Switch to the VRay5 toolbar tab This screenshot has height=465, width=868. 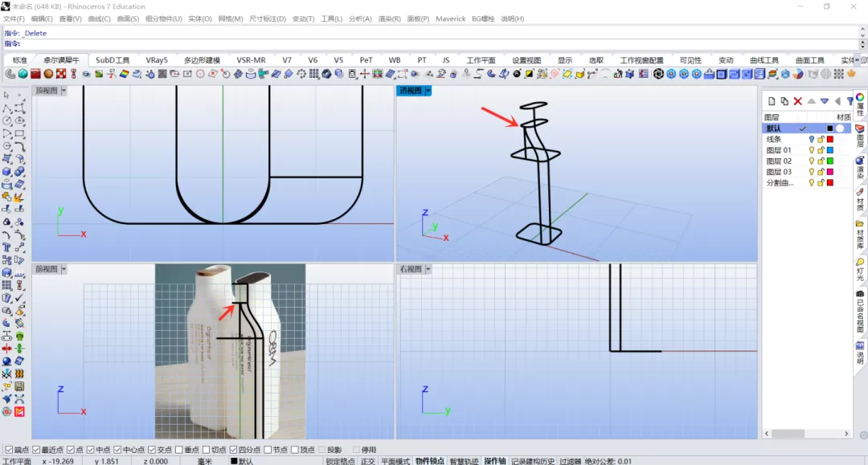coord(157,59)
